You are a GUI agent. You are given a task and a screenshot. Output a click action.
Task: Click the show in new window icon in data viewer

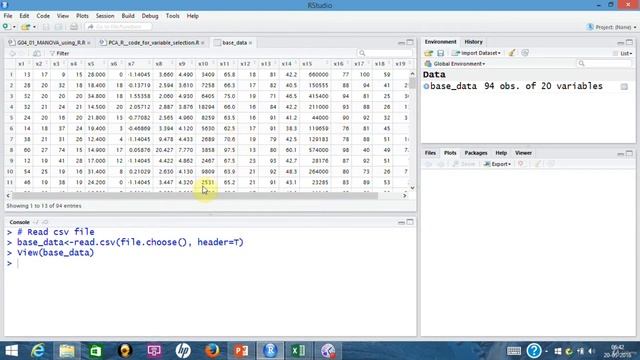tap(36, 53)
